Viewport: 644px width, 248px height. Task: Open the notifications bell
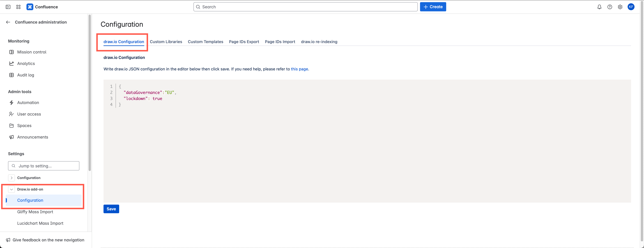pos(599,7)
